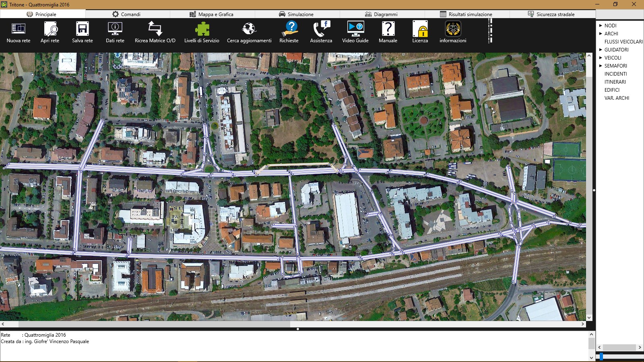Select INCIDENTI in the side panel
This screenshot has width=644, height=362.
[x=615, y=74]
